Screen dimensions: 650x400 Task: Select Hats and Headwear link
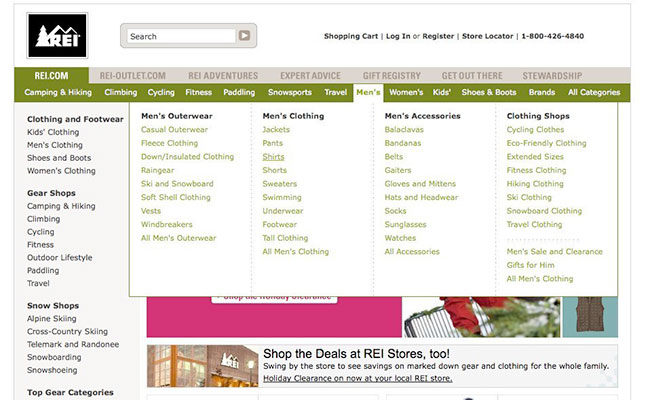coord(422,198)
